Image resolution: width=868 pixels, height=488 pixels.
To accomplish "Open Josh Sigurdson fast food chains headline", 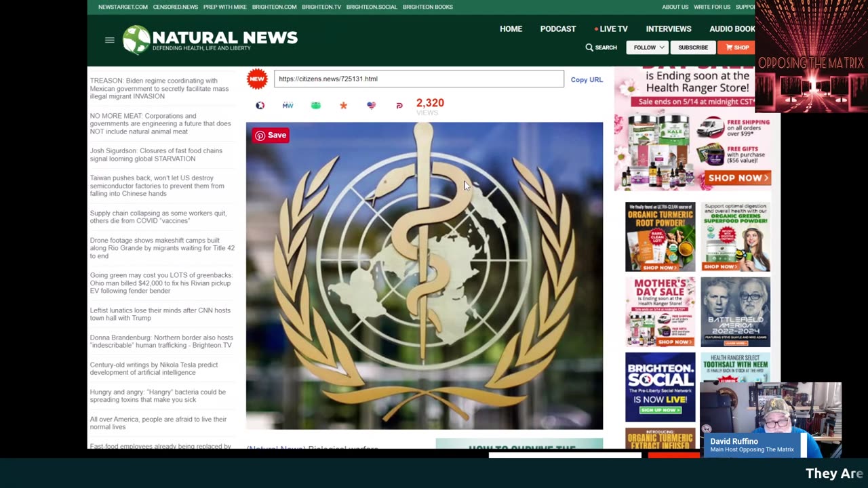I will click(156, 155).
